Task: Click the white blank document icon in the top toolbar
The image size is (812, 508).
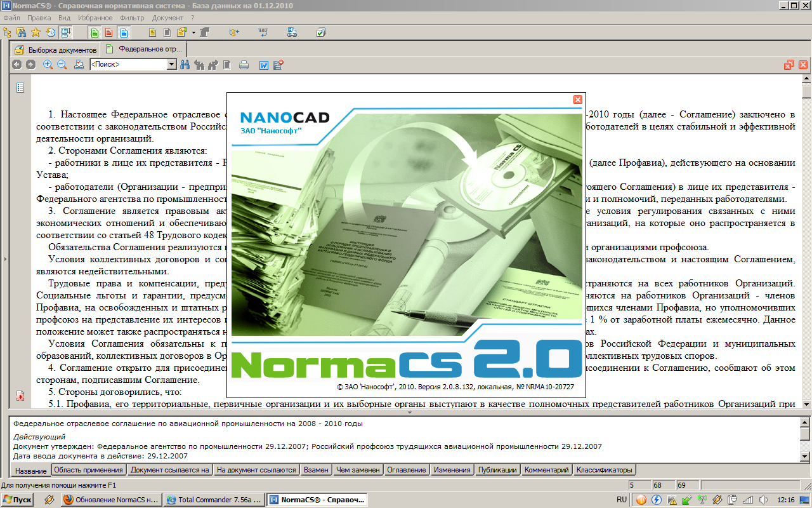Action: click(x=167, y=32)
